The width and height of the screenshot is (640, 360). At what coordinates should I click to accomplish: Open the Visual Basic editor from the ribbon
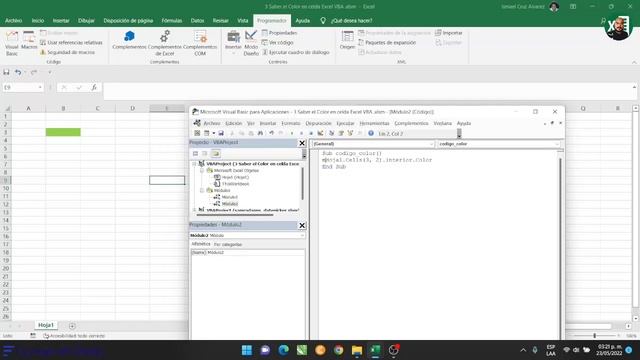[12, 43]
